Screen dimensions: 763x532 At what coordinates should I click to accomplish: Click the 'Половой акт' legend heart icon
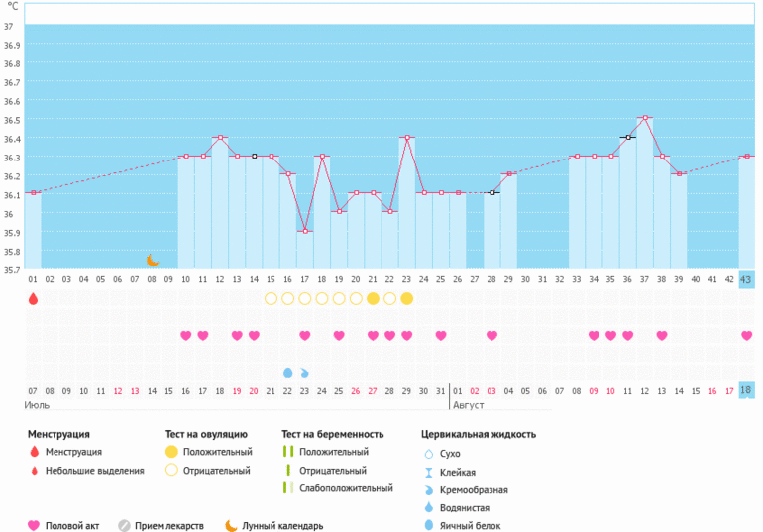[34, 526]
